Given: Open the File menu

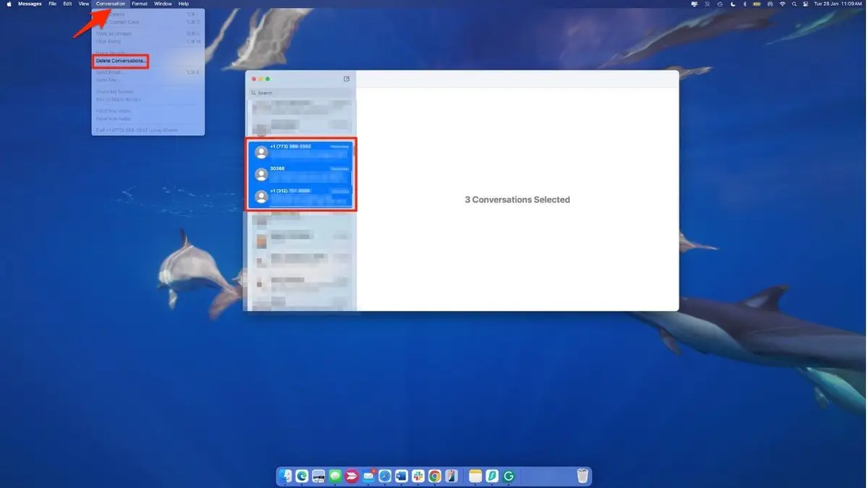Looking at the screenshot, I should point(53,4).
